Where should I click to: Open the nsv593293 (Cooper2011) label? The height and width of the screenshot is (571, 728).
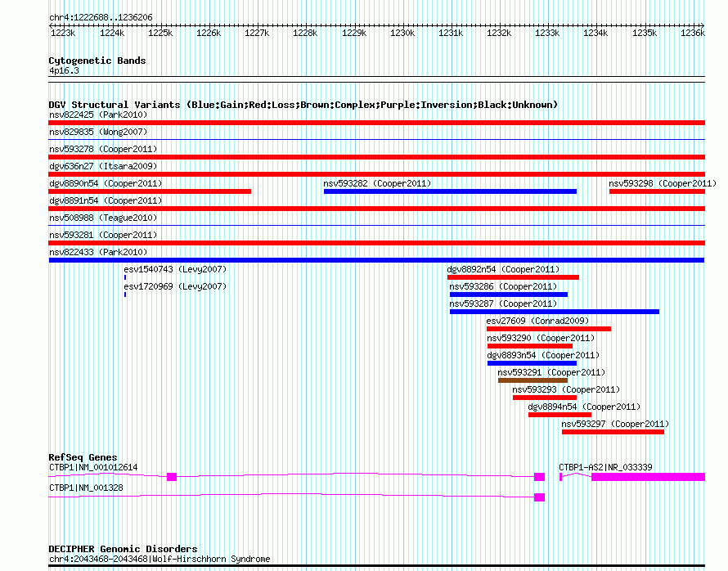click(566, 389)
